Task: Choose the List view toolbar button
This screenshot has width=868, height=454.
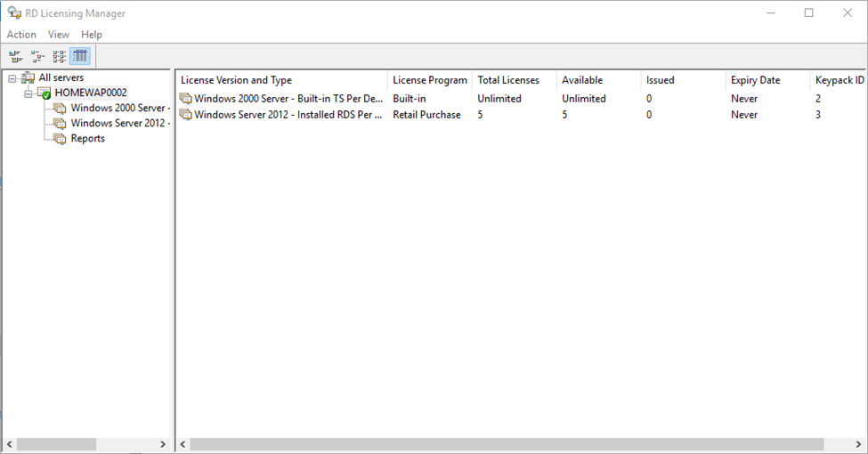Action: [x=60, y=56]
